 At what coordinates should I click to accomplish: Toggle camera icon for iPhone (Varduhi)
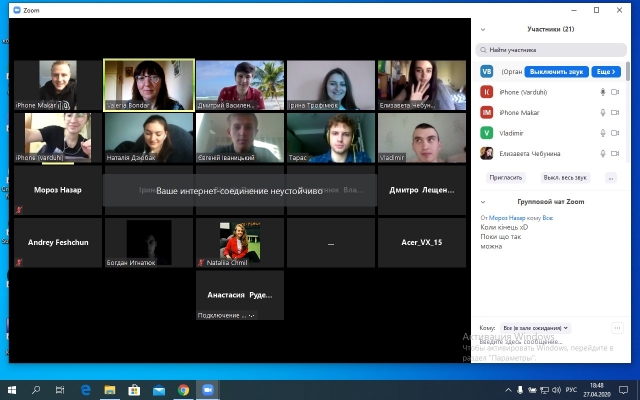(615, 92)
